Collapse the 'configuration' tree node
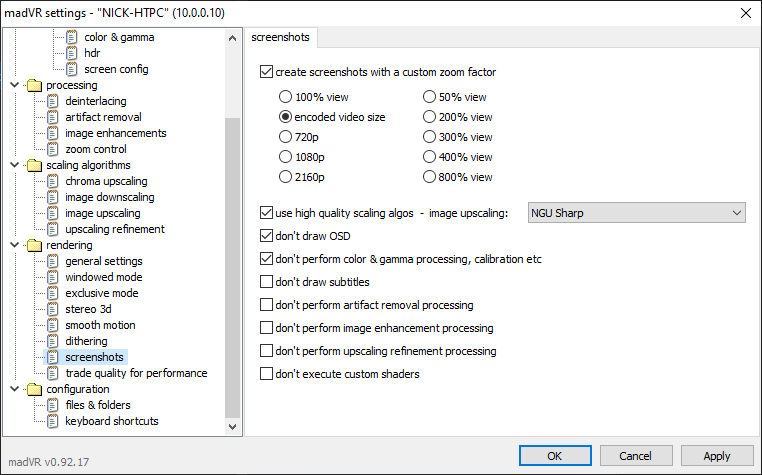The height and width of the screenshot is (475, 762). click(x=14, y=389)
